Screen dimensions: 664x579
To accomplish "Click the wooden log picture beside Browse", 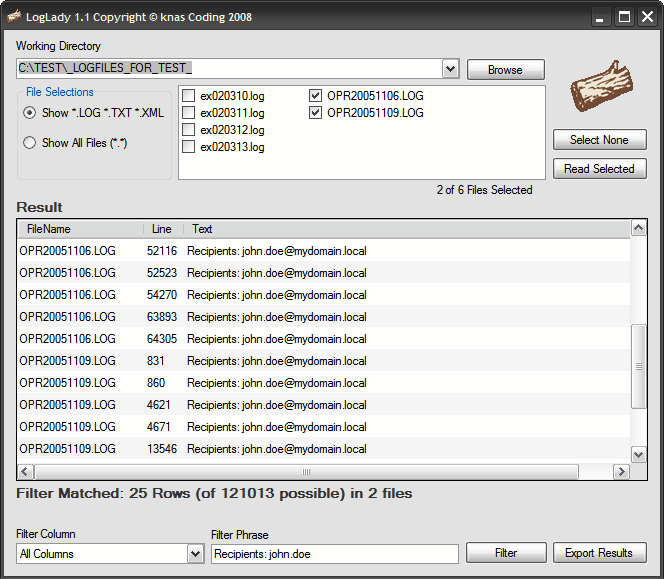I will pyautogui.click(x=602, y=86).
